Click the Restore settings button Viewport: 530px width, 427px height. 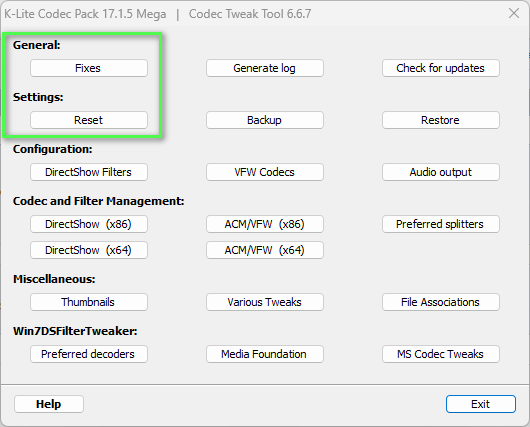click(x=441, y=120)
